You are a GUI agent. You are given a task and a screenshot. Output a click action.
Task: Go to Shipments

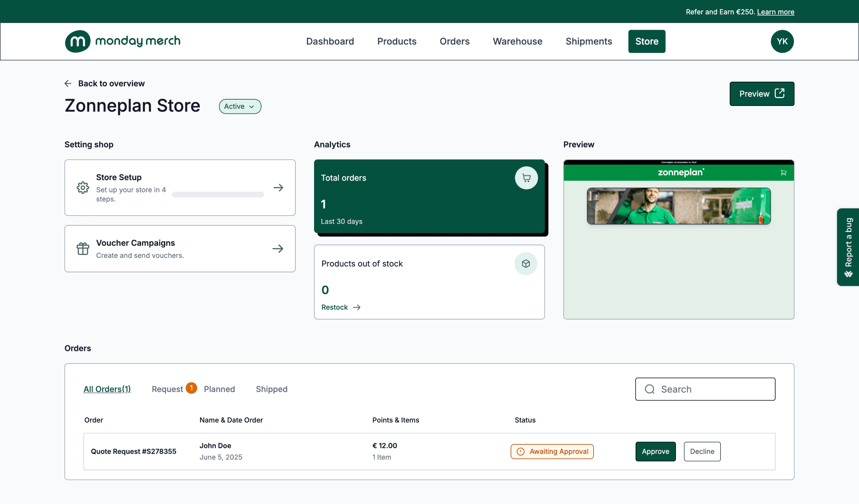[x=589, y=41]
